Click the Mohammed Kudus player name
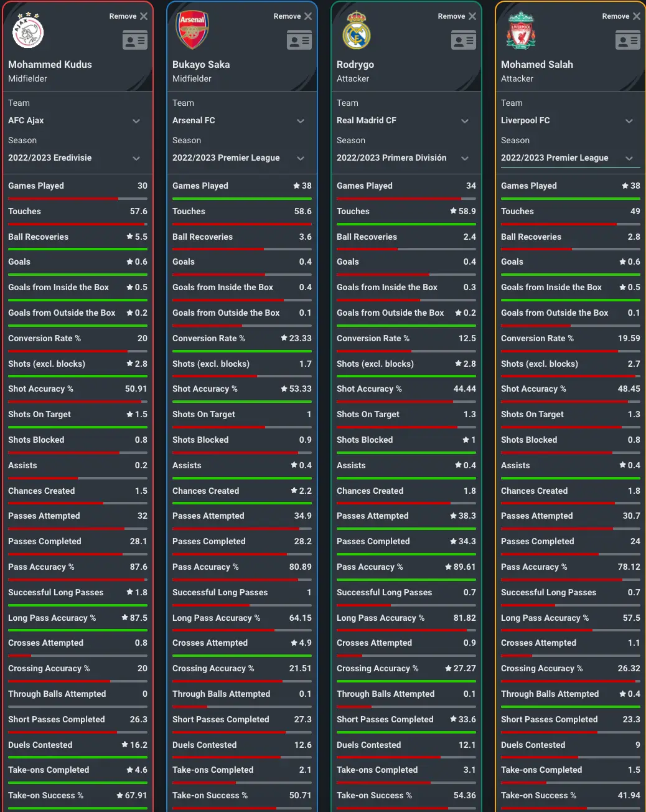The image size is (646, 812). click(50, 65)
